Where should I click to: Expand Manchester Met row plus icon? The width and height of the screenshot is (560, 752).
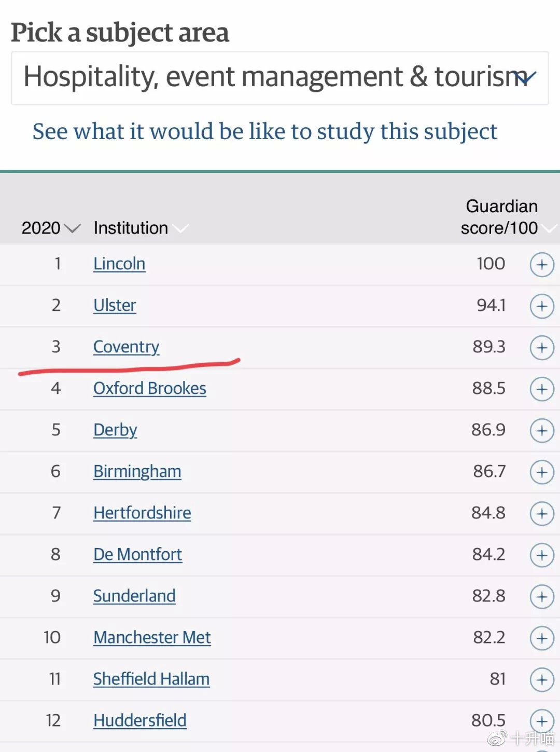[542, 638]
